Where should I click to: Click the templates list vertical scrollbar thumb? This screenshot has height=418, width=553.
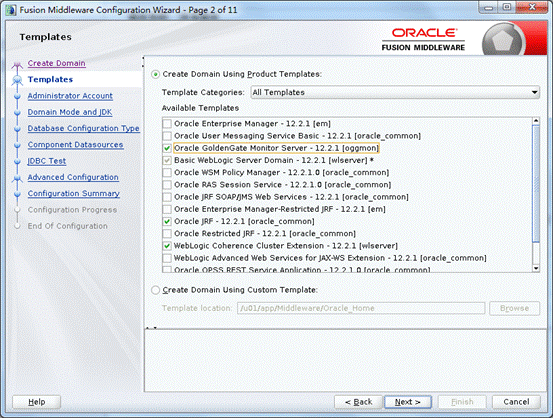(x=536, y=183)
